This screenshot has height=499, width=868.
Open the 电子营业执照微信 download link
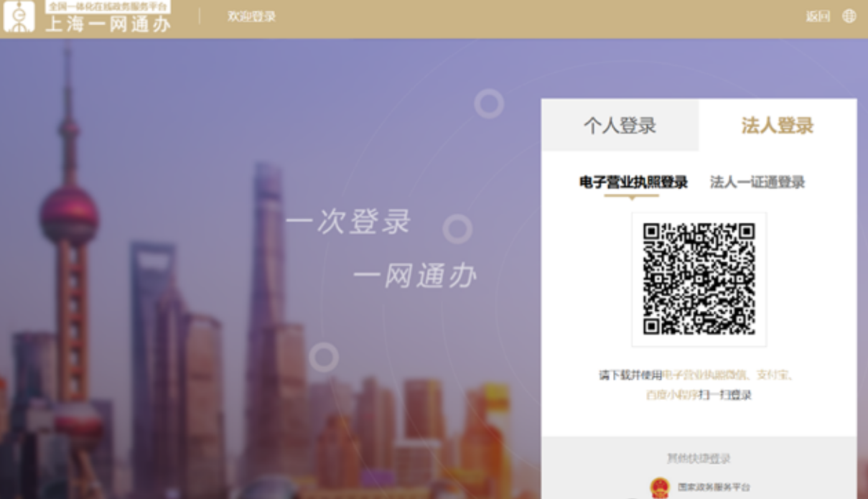[704, 375]
